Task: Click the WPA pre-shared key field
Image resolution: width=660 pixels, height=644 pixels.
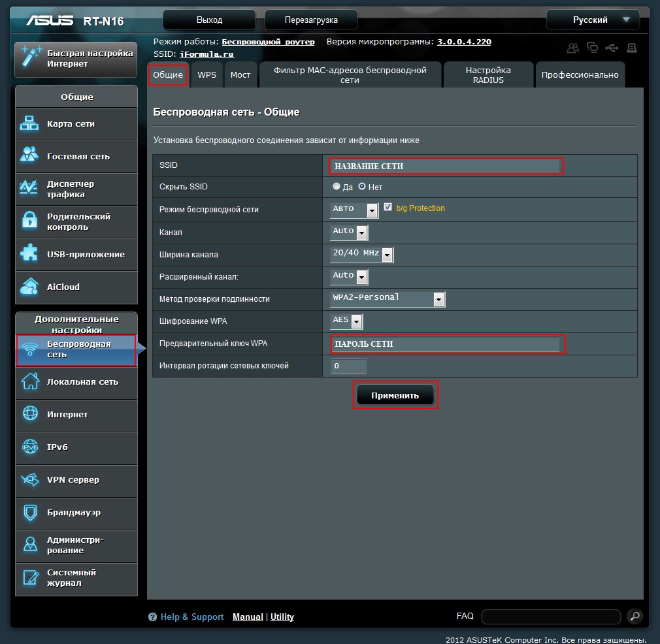Action: coord(447,344)
